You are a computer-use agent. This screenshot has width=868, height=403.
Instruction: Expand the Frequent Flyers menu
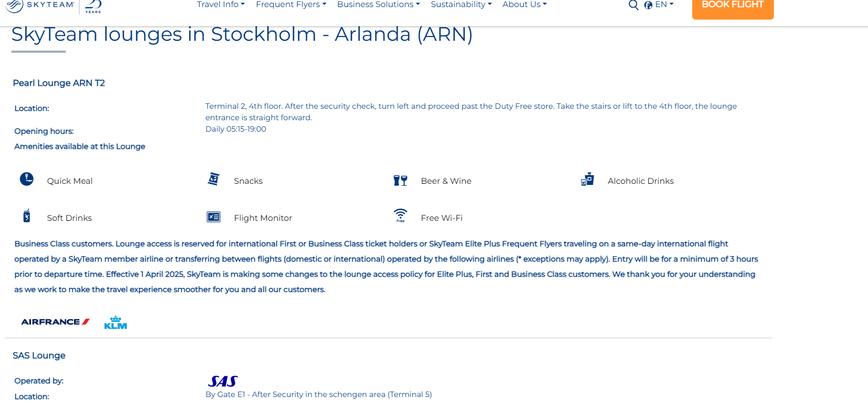point(291,4)
